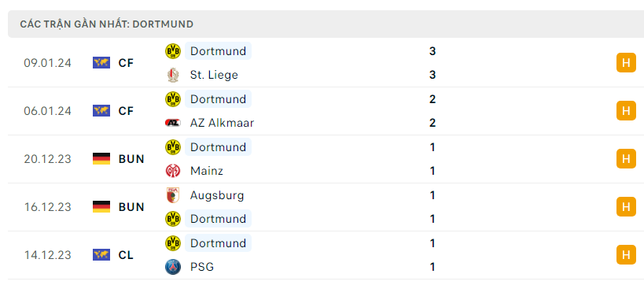Click the German flag beside 16.12.23

[101, 207]
